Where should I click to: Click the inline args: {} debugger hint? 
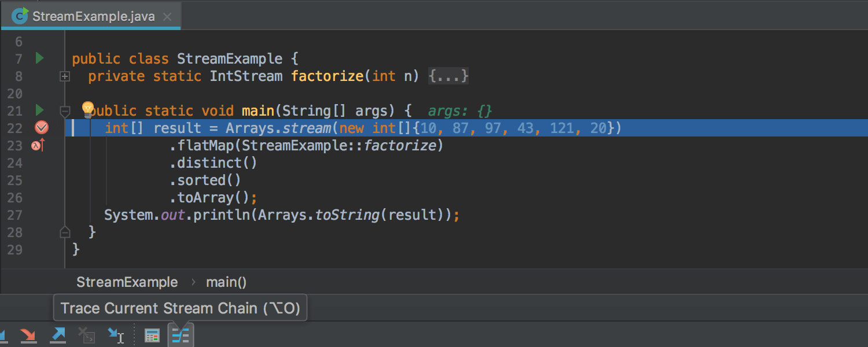tap(461, 111)
